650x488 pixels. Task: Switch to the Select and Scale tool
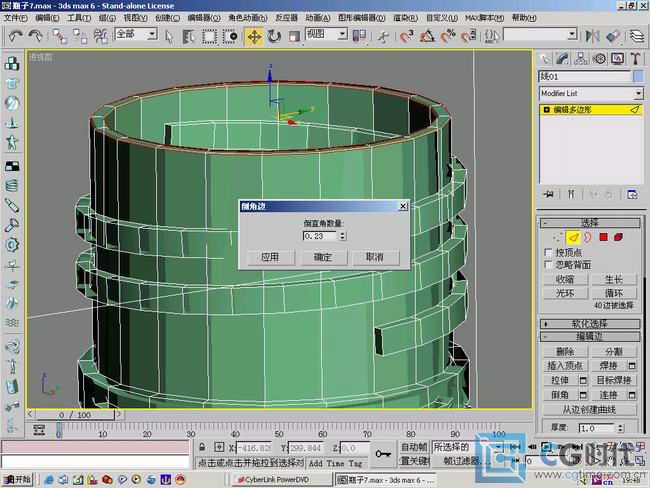click(x=294, y=36)
